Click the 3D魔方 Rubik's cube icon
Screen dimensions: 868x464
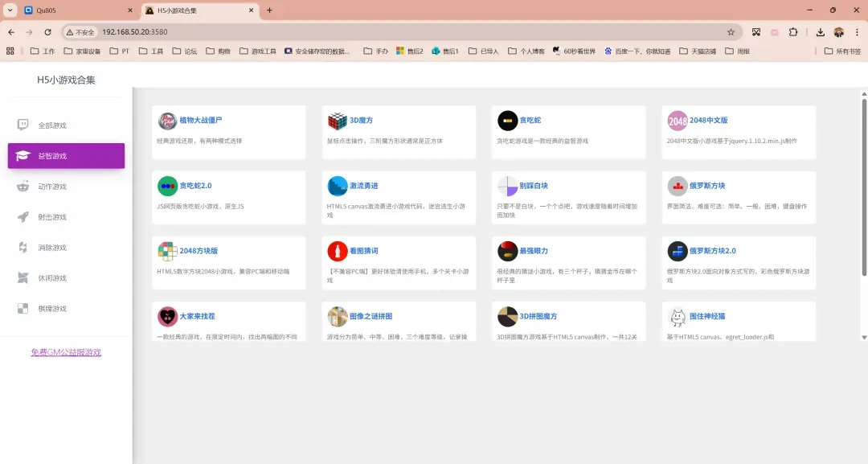tap(338, 121)
